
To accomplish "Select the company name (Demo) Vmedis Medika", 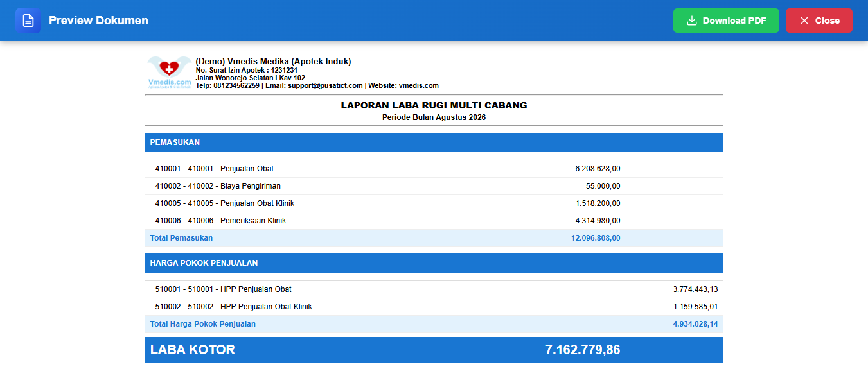I will [273, 62].
